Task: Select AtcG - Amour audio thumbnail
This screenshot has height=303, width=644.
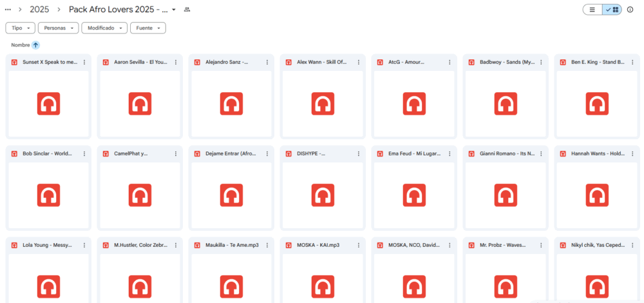Action: 414,104
